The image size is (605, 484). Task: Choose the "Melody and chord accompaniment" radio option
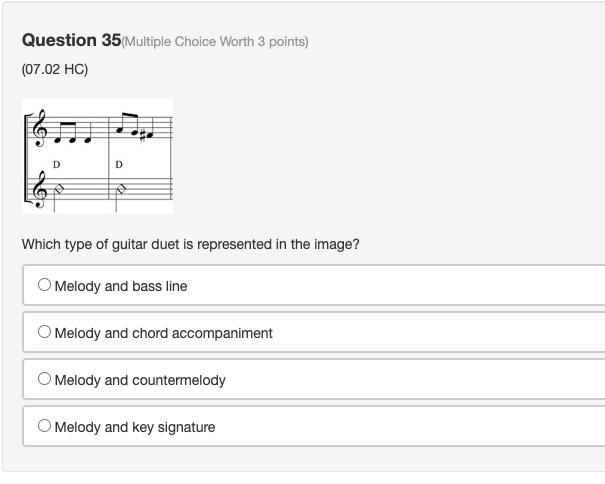44,332
